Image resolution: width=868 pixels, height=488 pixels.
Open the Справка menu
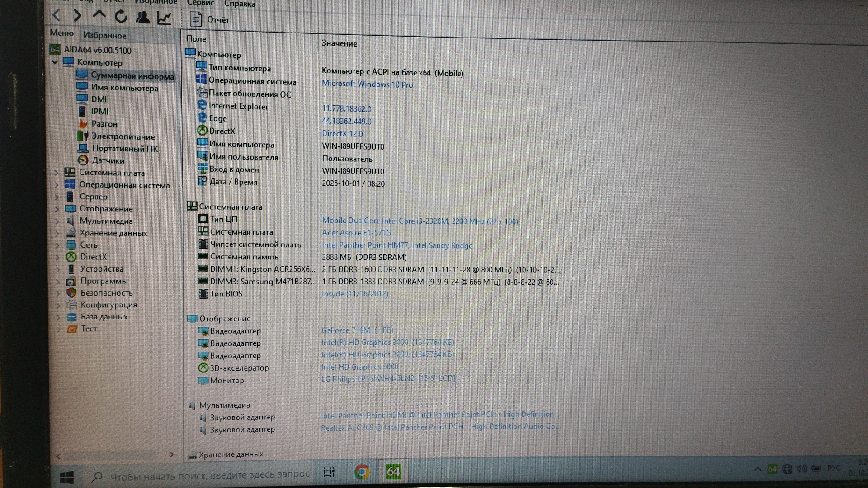pos(240,4)
